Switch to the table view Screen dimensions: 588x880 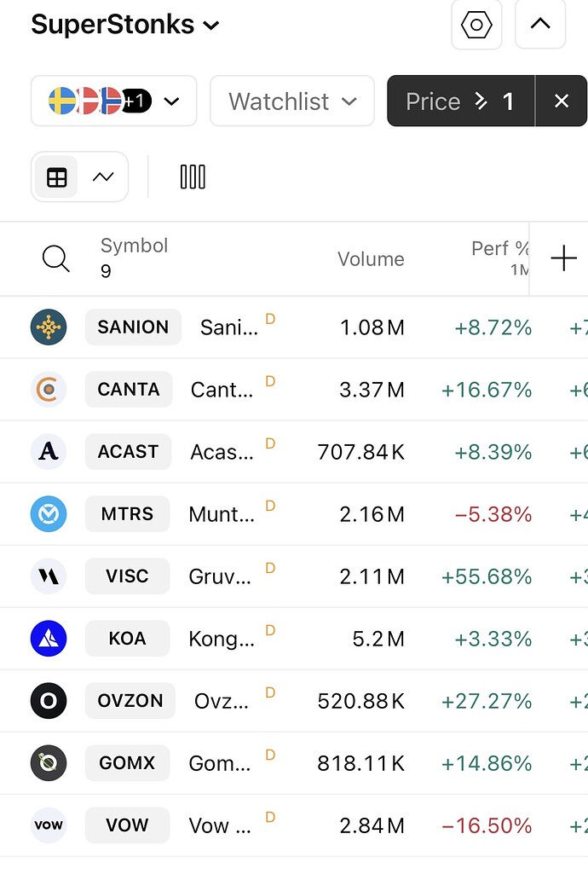click(x=57, y=177)
